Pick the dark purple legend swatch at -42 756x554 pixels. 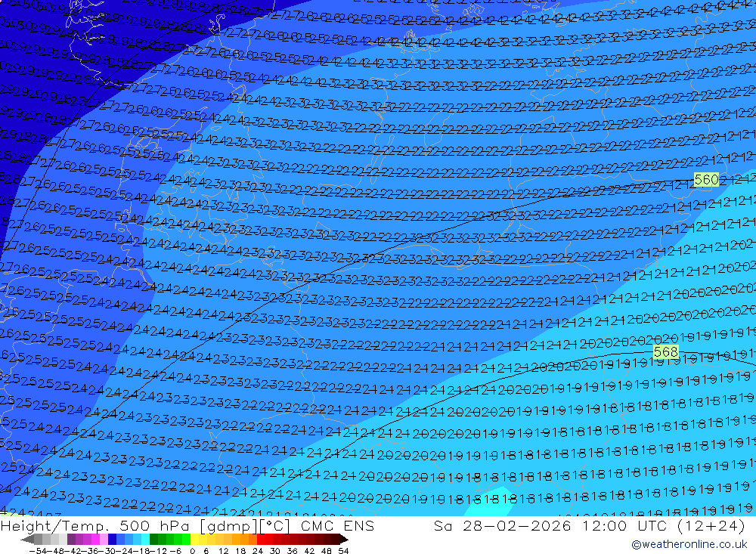(x=71, y=540)
